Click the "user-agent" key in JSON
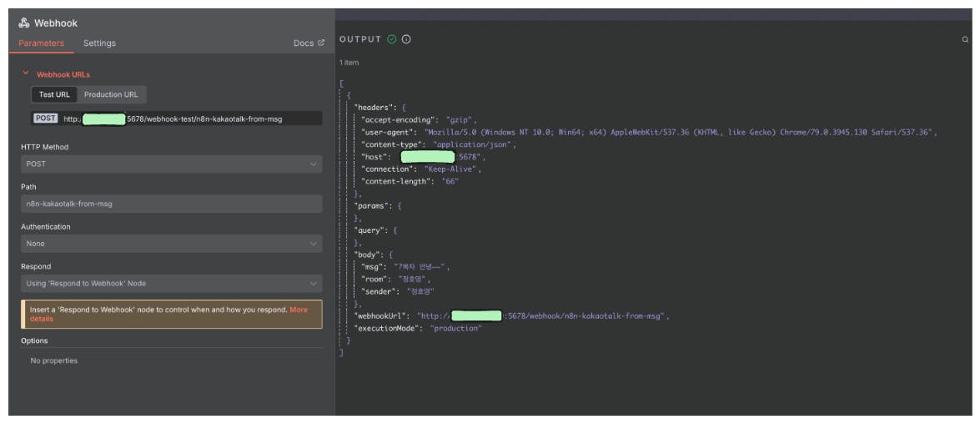 click(x=388, y=132)
